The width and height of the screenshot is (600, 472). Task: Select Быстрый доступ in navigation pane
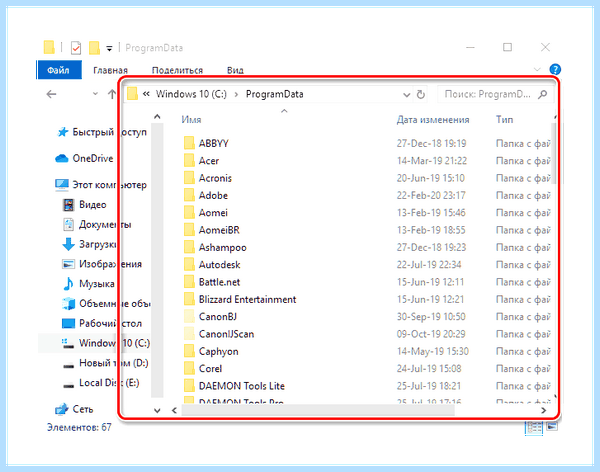(101, 132)
